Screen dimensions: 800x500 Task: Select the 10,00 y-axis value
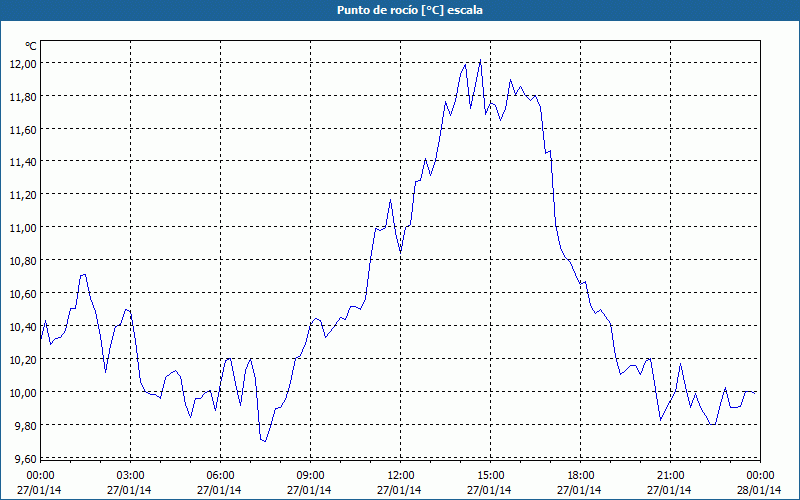[23, 393]
